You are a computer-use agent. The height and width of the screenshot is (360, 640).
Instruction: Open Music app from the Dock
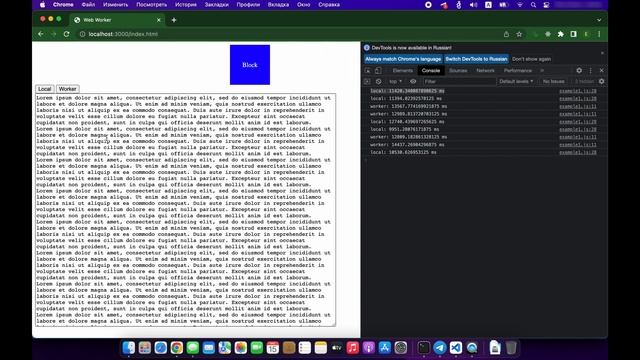click(x=352, y=348)
